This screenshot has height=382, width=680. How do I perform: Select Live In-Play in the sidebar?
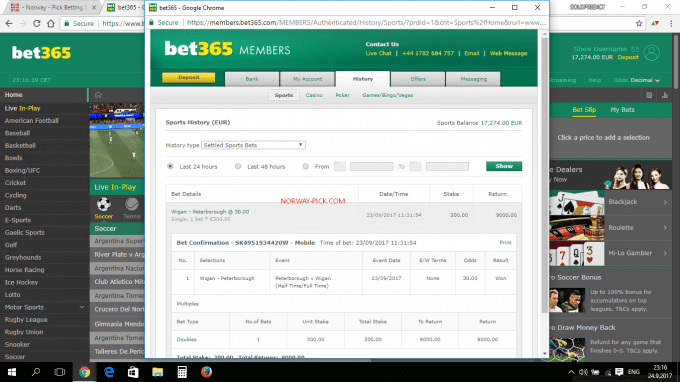coord(23,108)
